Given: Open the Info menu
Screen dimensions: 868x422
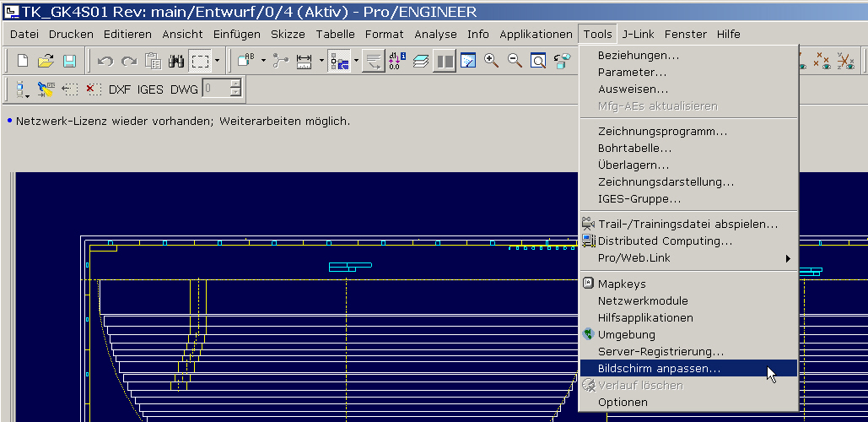Looking at the screenshot, I should click(478, 35).
